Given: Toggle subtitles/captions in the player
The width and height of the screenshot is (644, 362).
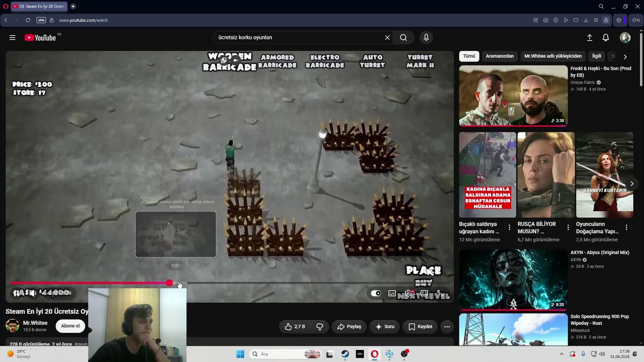Looking at the screenshot, I should coord(392,293).
